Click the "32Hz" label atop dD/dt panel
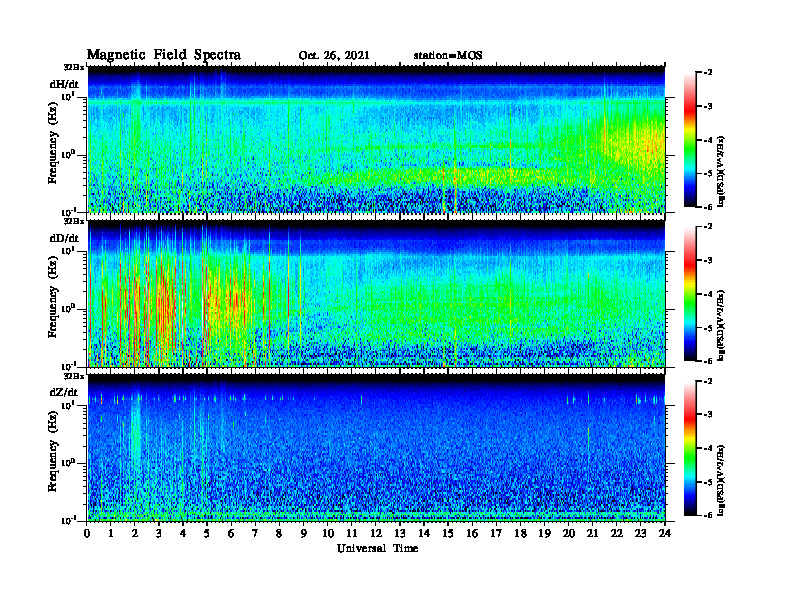Viewport: 792px width, 612px height. [x=74, y=221]
